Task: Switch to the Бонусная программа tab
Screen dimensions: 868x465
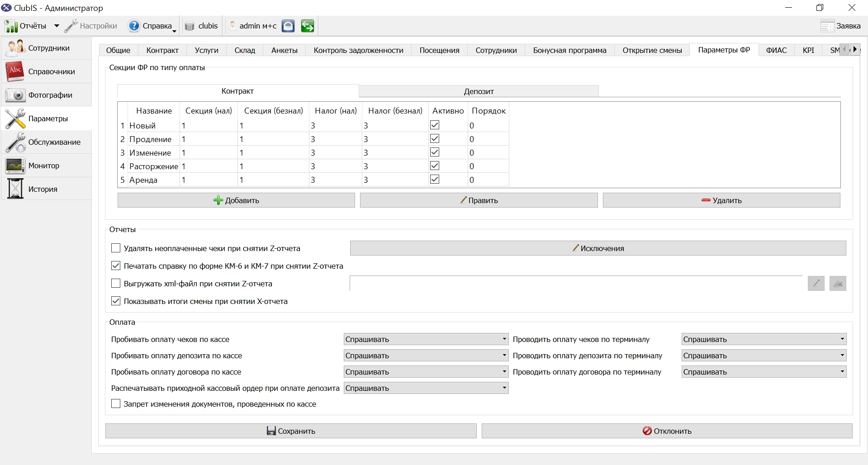Action: tap(569, 50)
